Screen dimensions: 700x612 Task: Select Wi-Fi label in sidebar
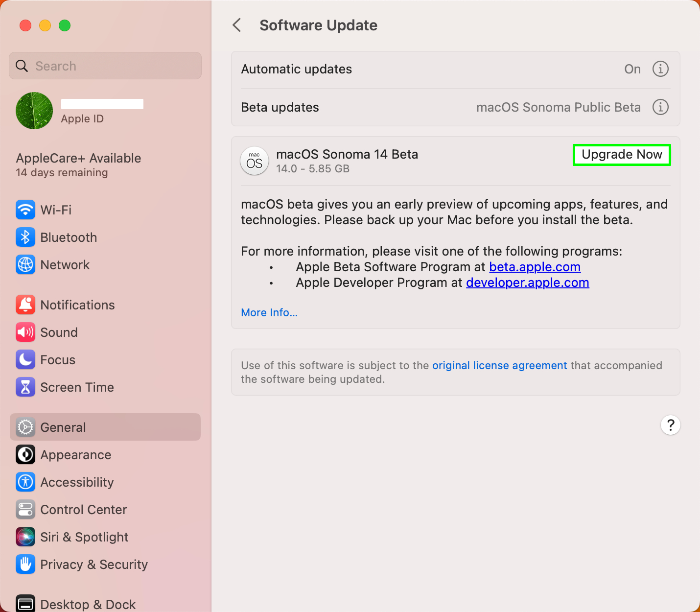click(x=56, y=210)
